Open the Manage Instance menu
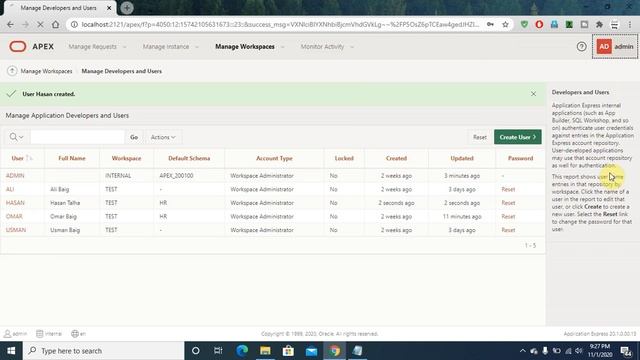Image resolution: width=640 pixels, height=360 pixels. (171, 47)
